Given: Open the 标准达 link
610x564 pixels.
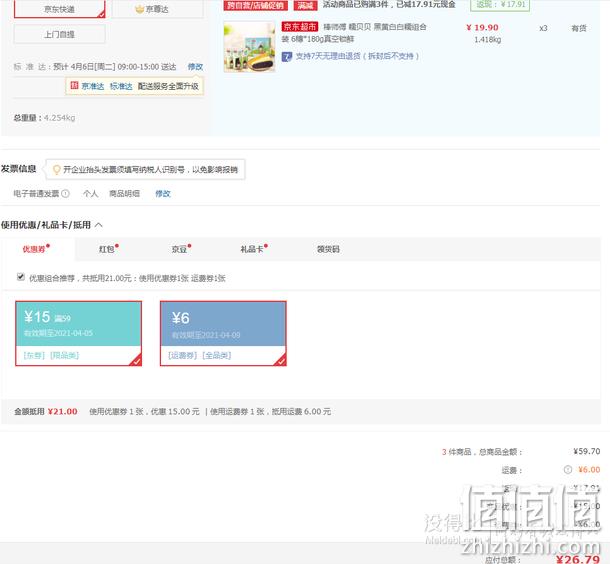Looking at the screenshot, I should pos(121,86).
